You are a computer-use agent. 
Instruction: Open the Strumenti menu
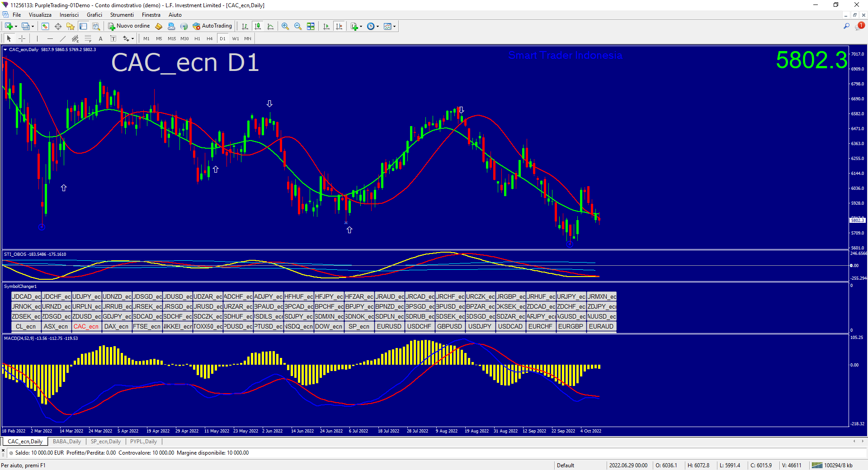[x=122, y=15]
